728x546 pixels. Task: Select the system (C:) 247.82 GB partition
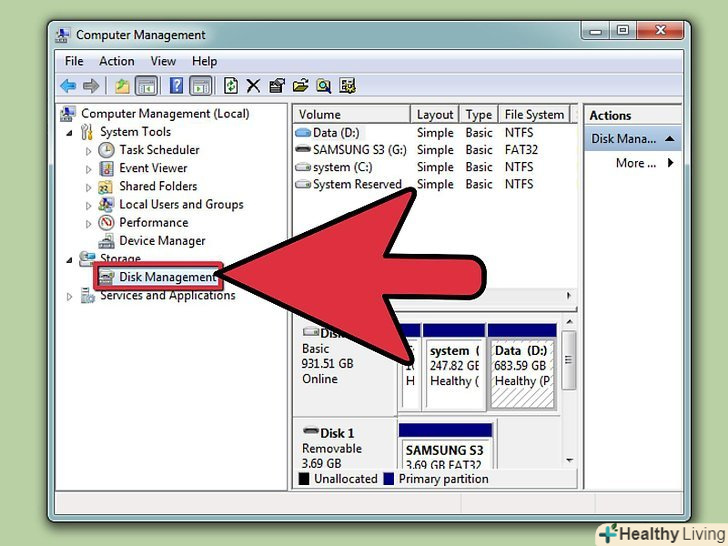point(454,367)
